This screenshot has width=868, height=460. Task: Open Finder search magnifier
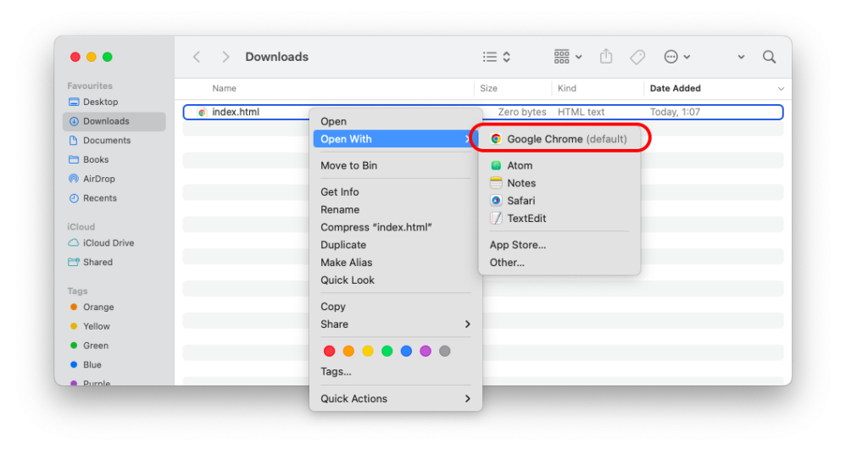pos(769,57)
